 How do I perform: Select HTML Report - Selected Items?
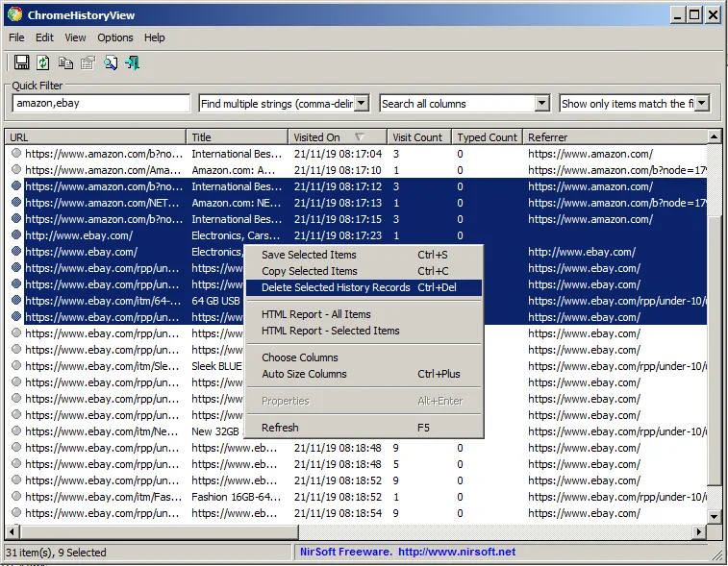click(364, 331)
